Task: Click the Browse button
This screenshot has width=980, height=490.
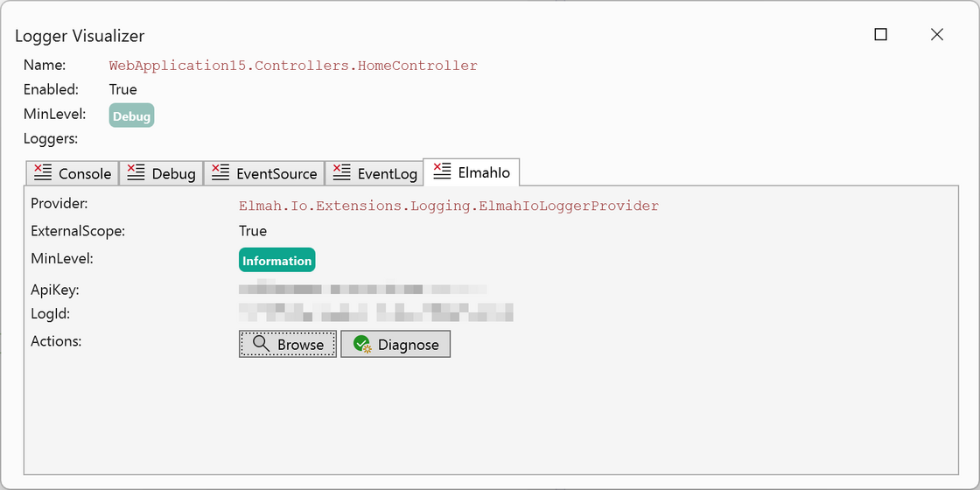Action: pos(288,344)
